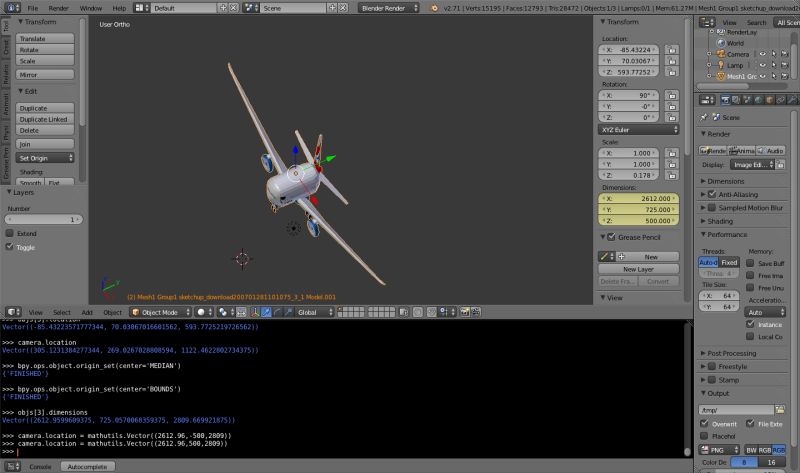The width and height of the screenshot is (800, 473).
Task: Open the Window menu
Action: point(91,8)
